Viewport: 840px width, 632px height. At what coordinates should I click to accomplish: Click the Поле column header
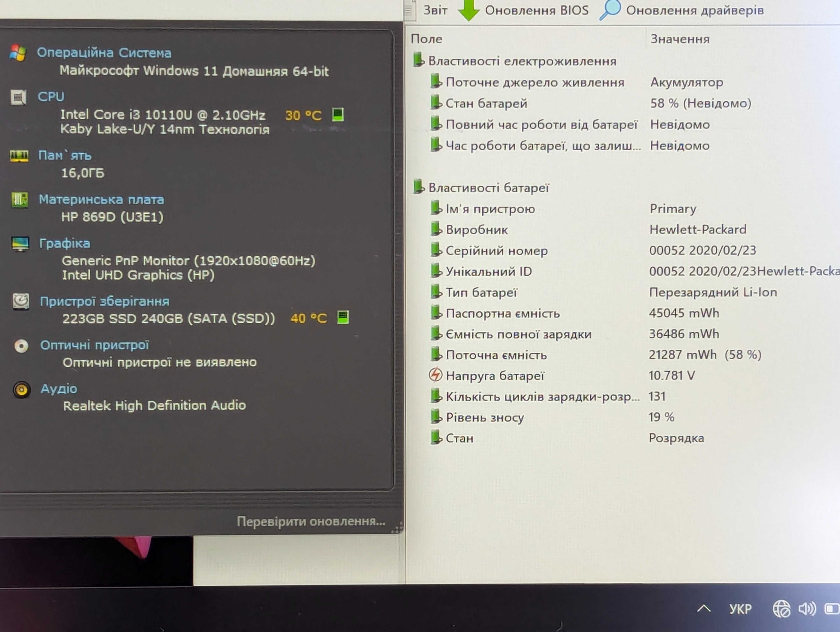[x=426, y=39]
